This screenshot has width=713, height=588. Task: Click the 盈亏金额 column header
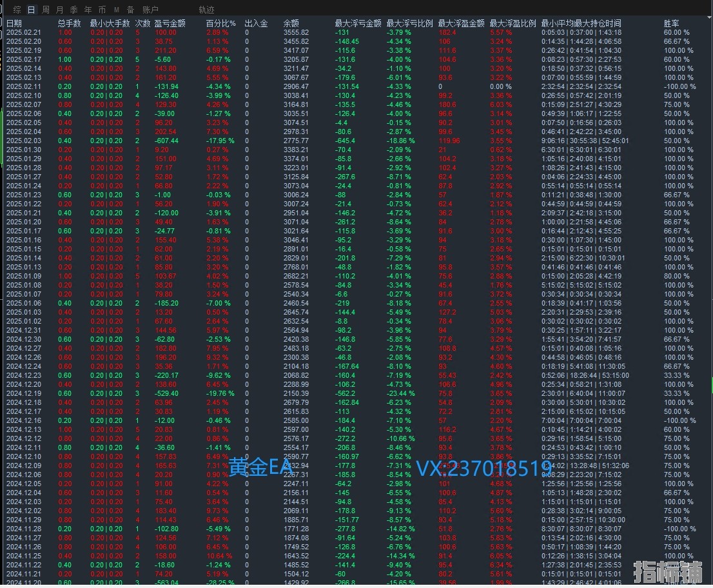tap(170, 23)
